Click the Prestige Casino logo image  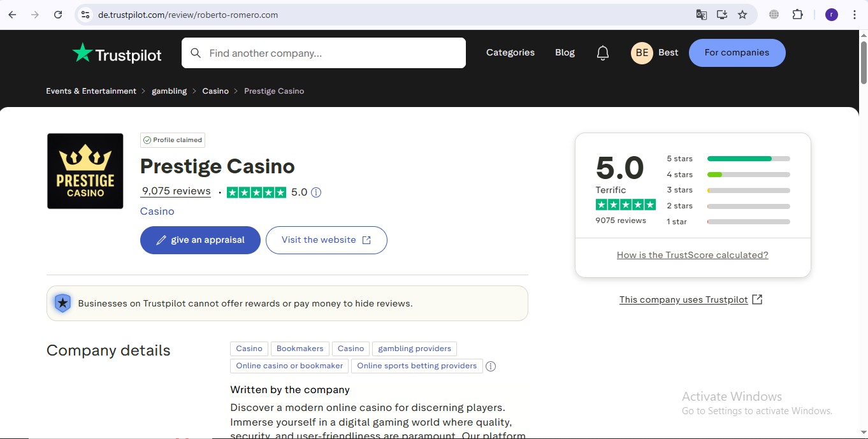85,171
